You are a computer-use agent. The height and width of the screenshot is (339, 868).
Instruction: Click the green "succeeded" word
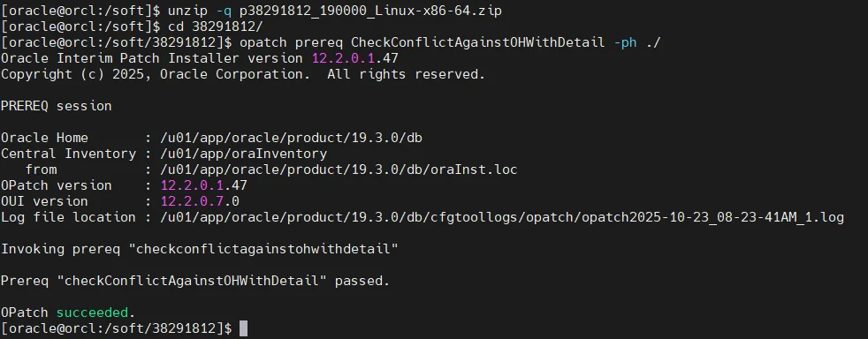92,313
